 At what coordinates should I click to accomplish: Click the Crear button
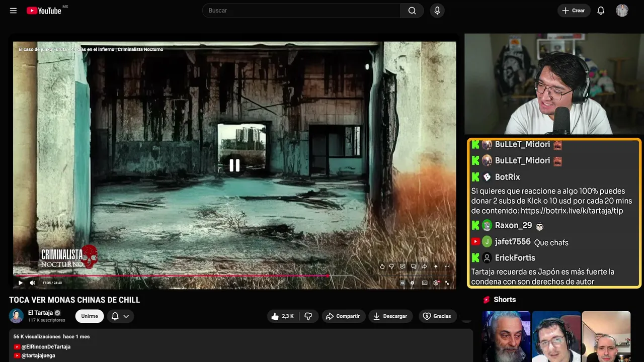[574, 11]
